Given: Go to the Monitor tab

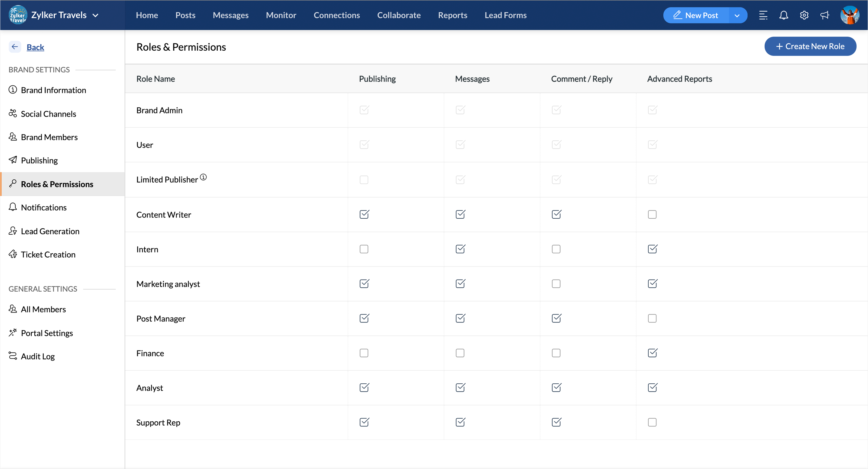Looking at the screenshot, I should coord(281,15).
